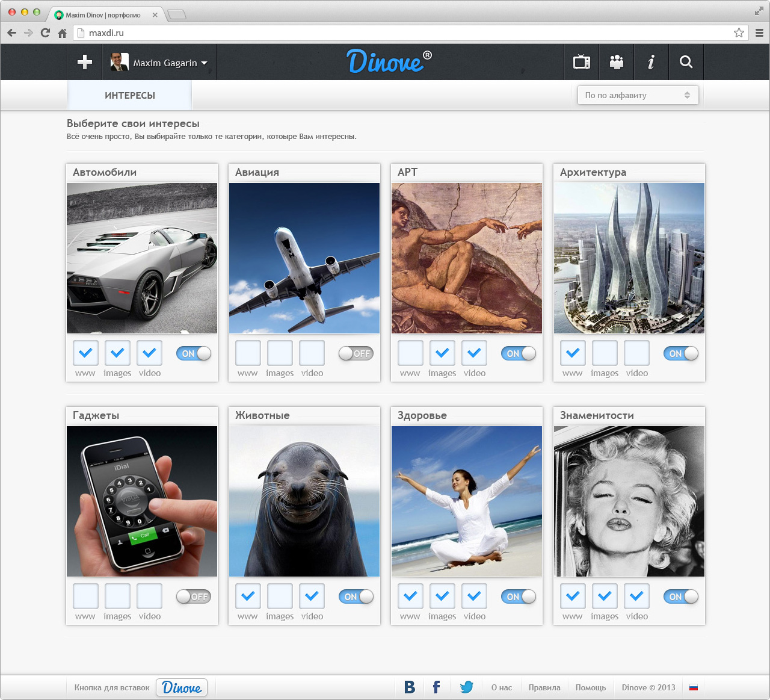Turn on the Гаджеты OFF switch
The image size is (770, 700).
coord(194,596)
